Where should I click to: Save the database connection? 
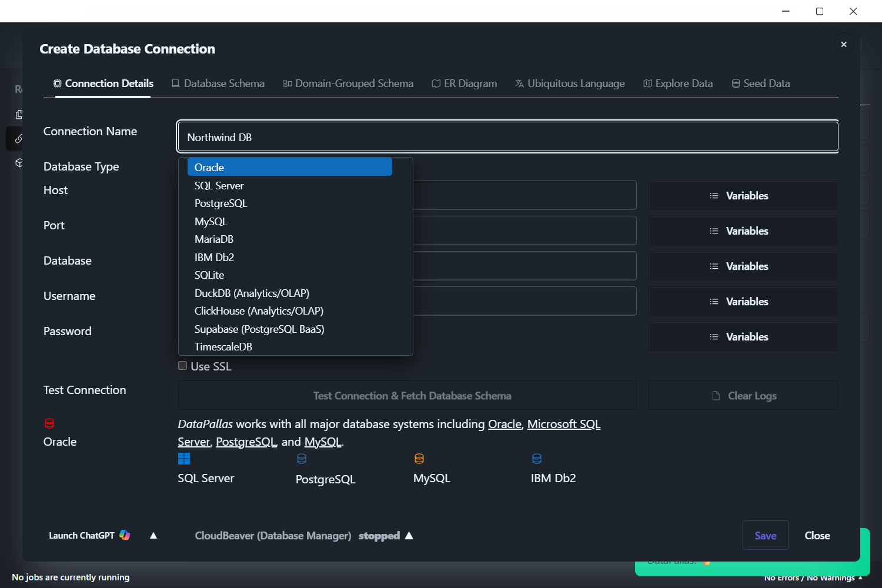click(766, 535)
